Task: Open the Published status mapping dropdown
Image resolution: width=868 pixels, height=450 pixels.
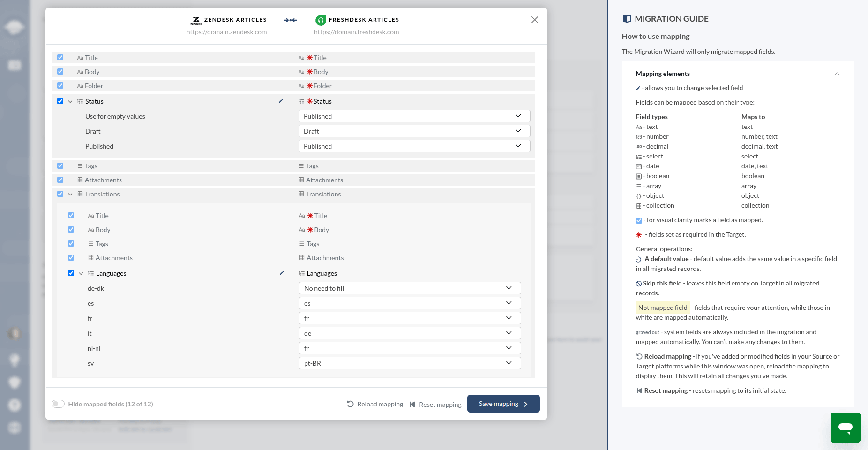Action: 414,146
